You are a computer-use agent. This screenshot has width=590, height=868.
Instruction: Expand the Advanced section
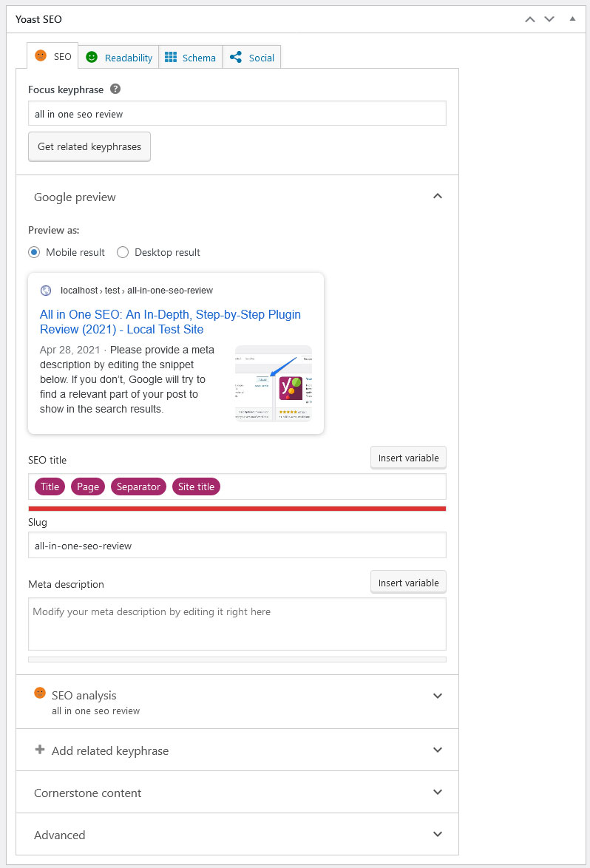pyautogui.click(x=237, y=834)
